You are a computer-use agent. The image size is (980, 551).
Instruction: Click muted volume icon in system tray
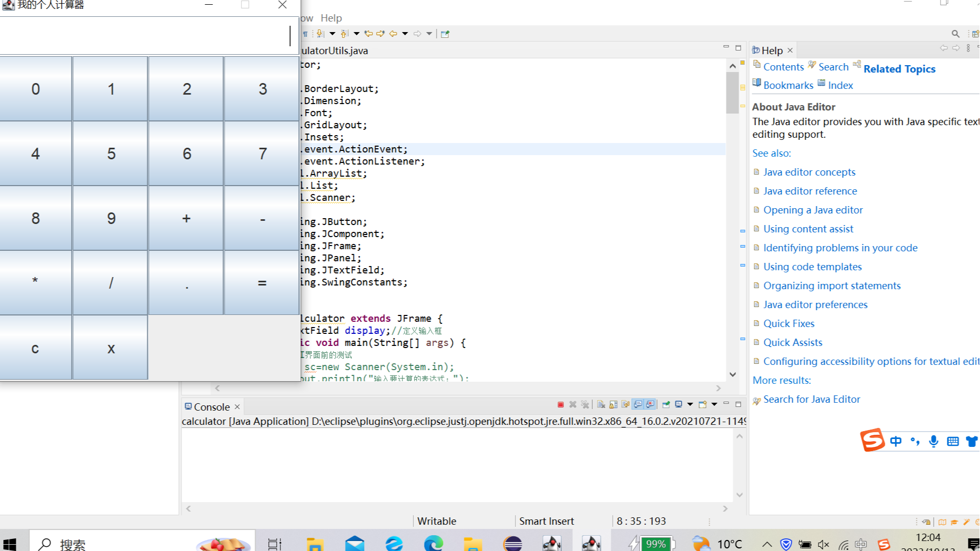pyautogui.click(x=824, y=545)
